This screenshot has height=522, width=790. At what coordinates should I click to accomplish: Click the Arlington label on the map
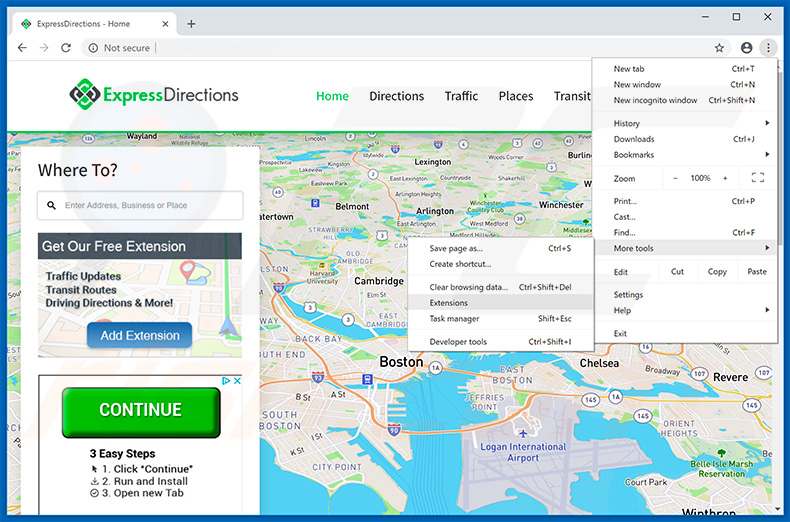435,211
